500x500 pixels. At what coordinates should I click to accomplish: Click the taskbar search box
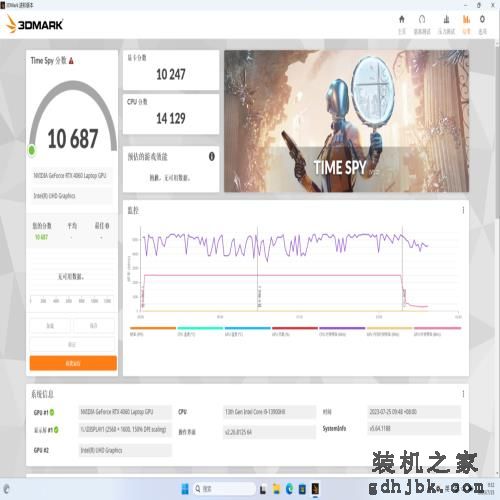click(224, 489)
